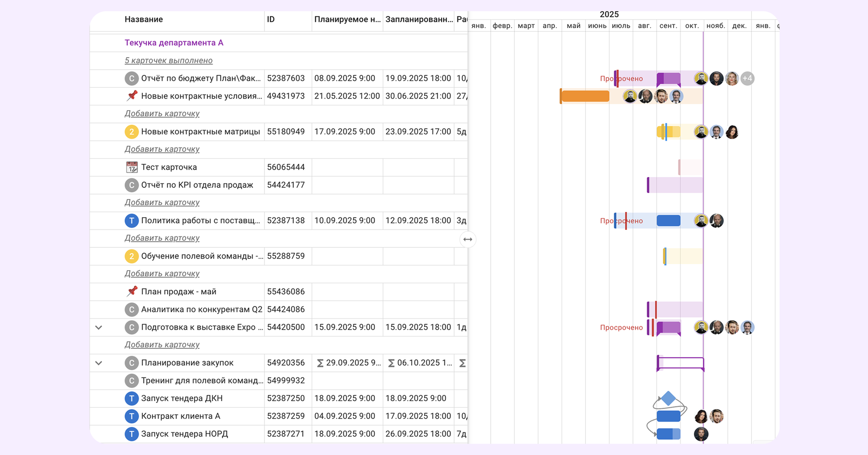Click the grey C icon for Отчёт по KPI
This screenshot has height=455, width=868.
pyautogui.click(x=132, y=185)
